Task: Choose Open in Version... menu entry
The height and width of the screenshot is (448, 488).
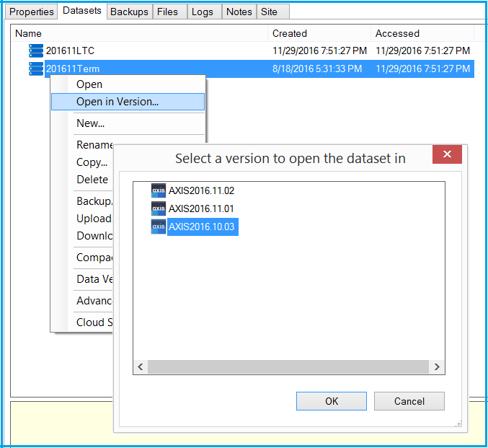Action: [x=128, y=102]
